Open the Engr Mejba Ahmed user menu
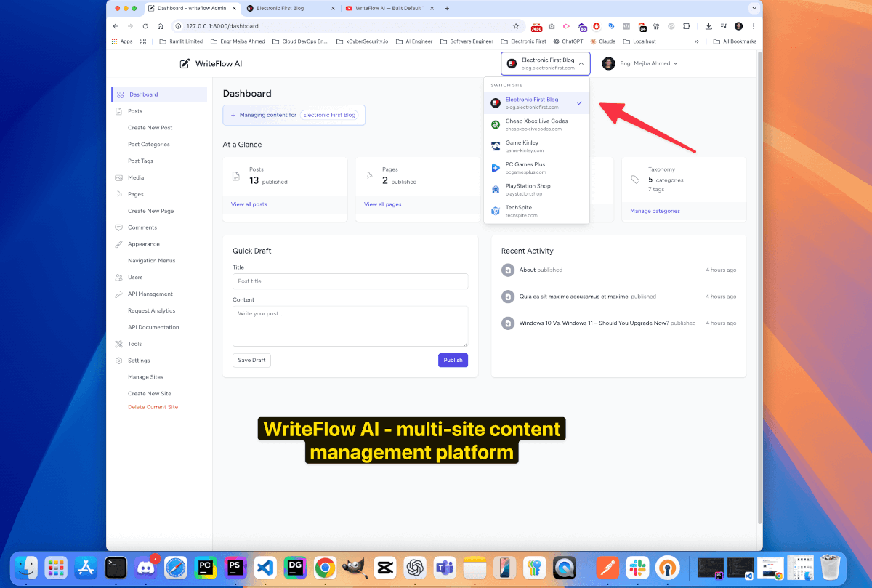Viewport: 872px width, 588px height. pos(640,64)
